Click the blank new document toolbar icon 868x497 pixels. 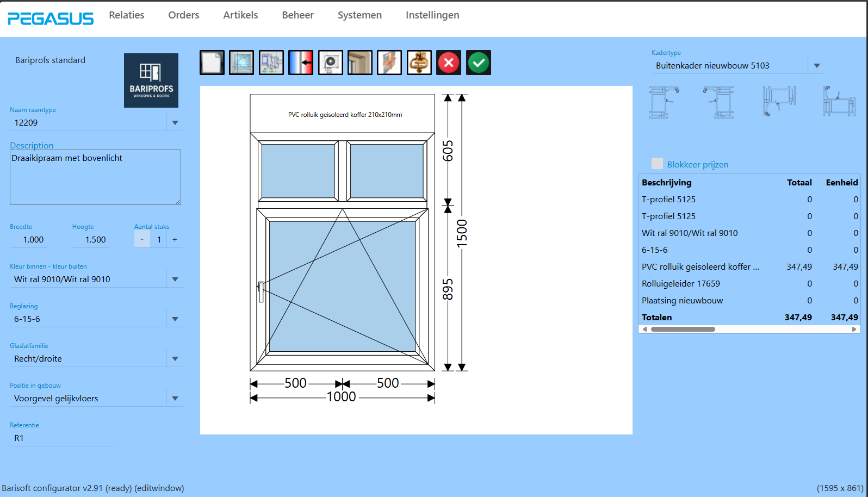click(212, 63)
